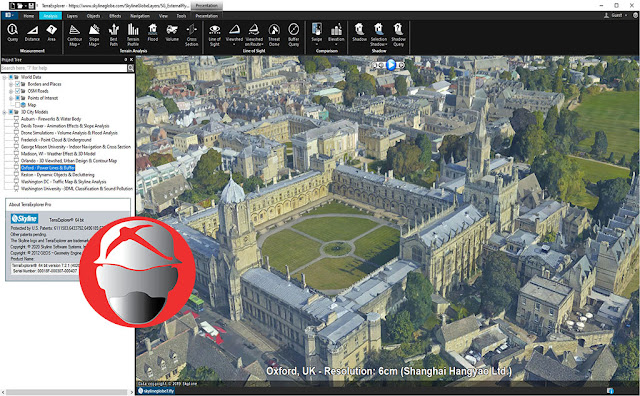Open the View ribbon tab
Screen dimensions: 640x396
pos(163,16)
